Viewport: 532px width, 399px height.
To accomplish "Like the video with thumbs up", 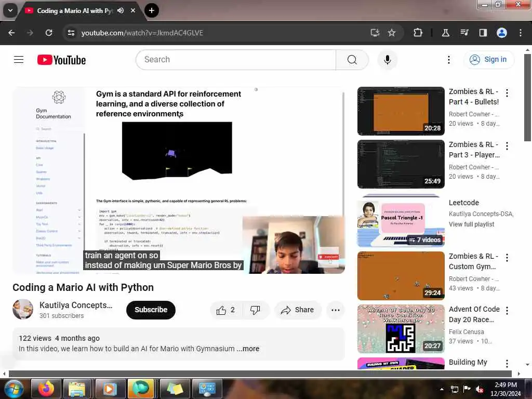I will 225,310.
